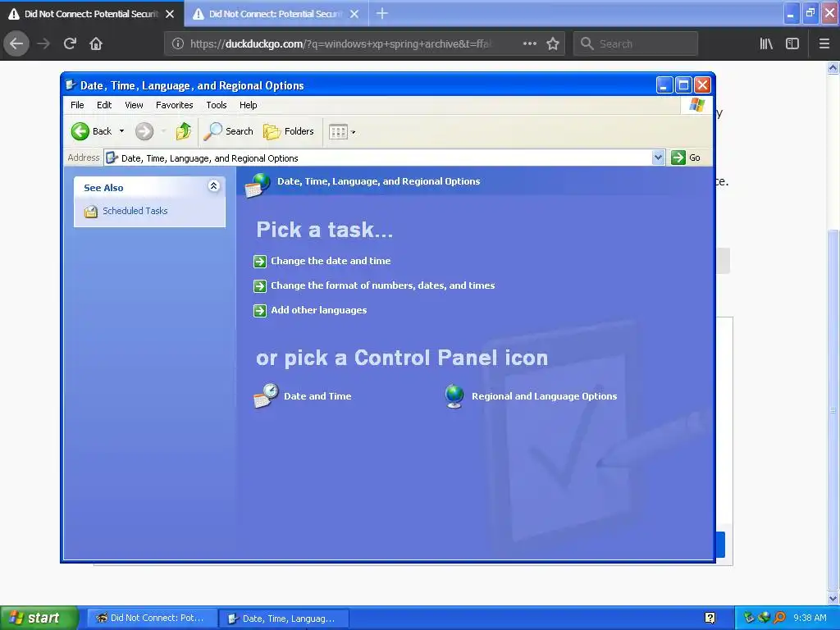Toggle the Folders pane button
Viewport: 840px width, 630px height.
(x=289, y=131)
